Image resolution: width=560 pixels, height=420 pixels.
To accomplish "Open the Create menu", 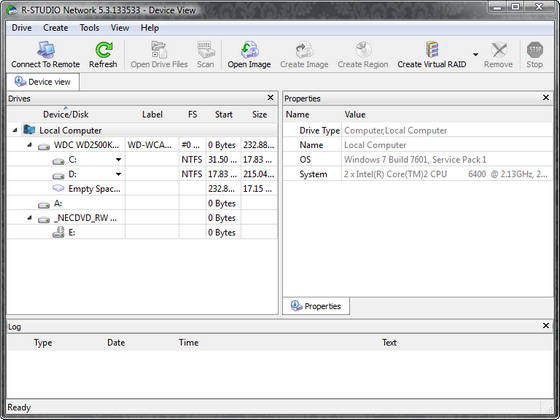I will 55,28.
